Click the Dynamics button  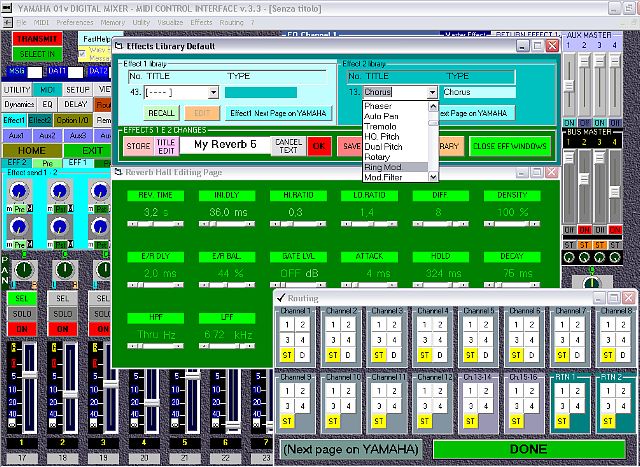click(19, 105)
